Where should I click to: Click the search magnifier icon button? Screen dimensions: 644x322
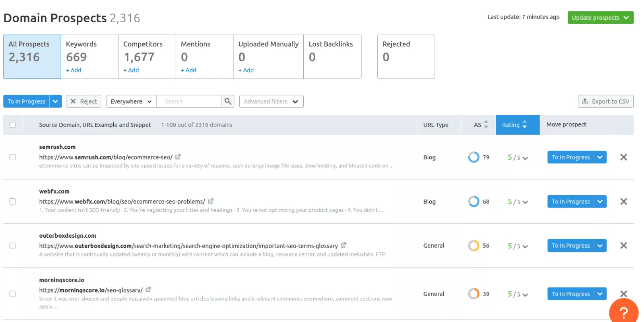[x=228, y=101]
